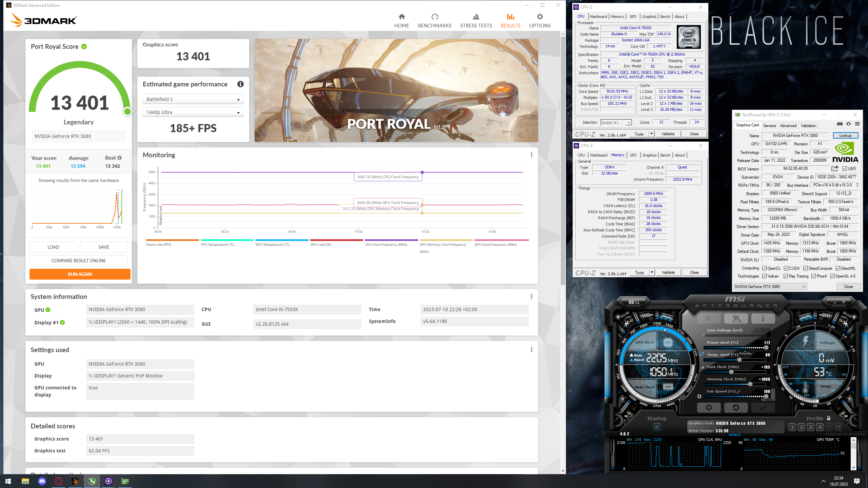Open the Monitoring panel three-dot menu
868x488 pixels.
pos(531,155)
